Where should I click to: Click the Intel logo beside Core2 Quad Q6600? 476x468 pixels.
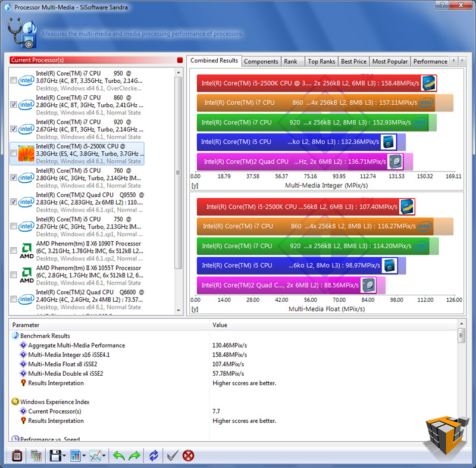[x=26, y=299]
